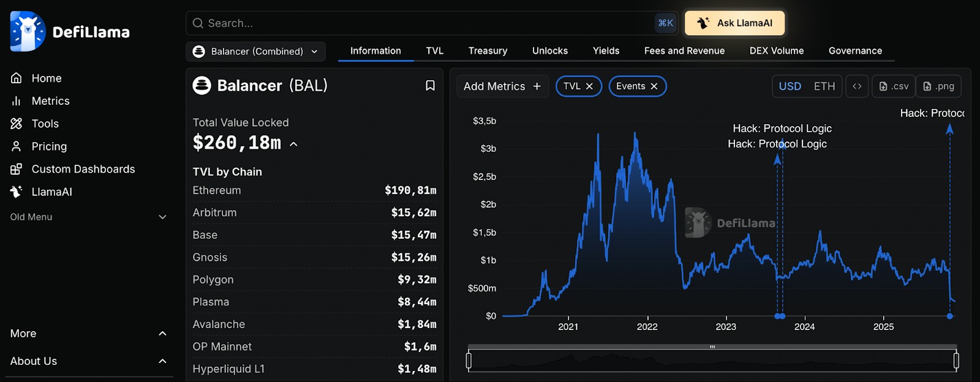
Task: Download the chart as .png
Action: pyautogui.click(x=938, y=86)
